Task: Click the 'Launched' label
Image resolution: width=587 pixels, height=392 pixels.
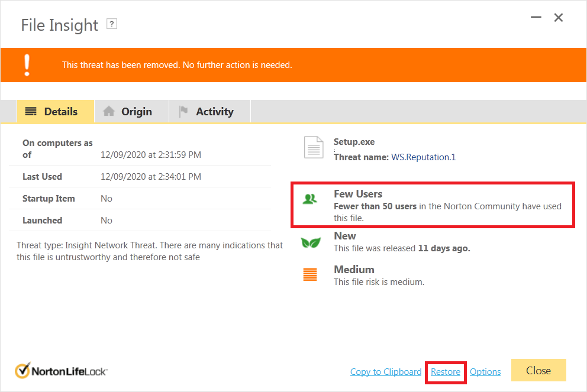Action: point(42,221)
